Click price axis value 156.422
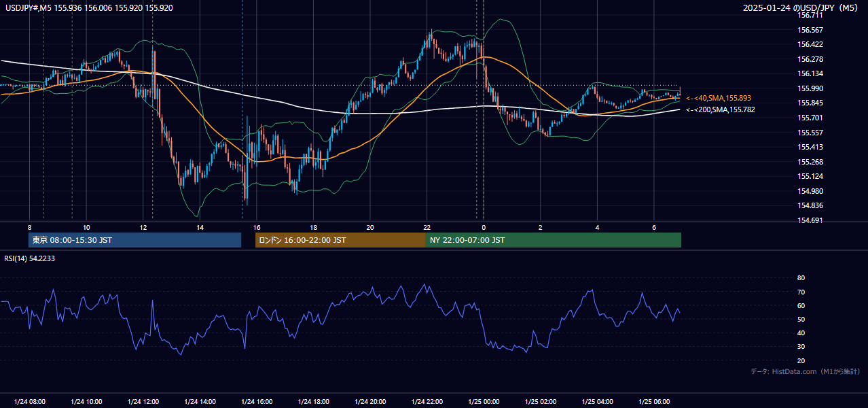Image resolution: width=868 pixels, height=408 pixels. [x=810, y=44]
